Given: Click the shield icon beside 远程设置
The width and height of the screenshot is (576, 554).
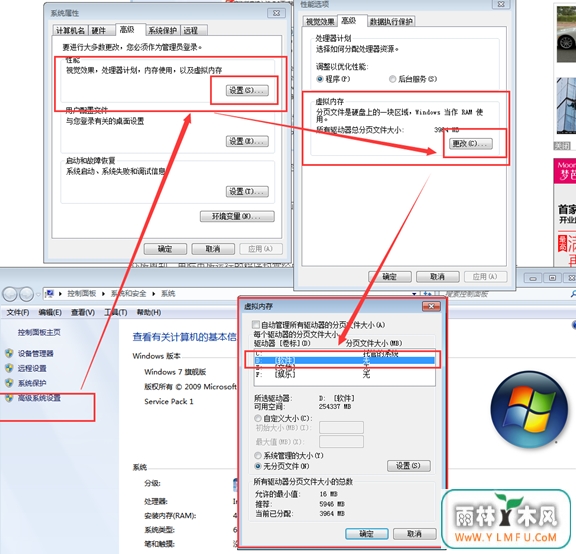Looking at the screenshot, I should (x=9, y=368).
